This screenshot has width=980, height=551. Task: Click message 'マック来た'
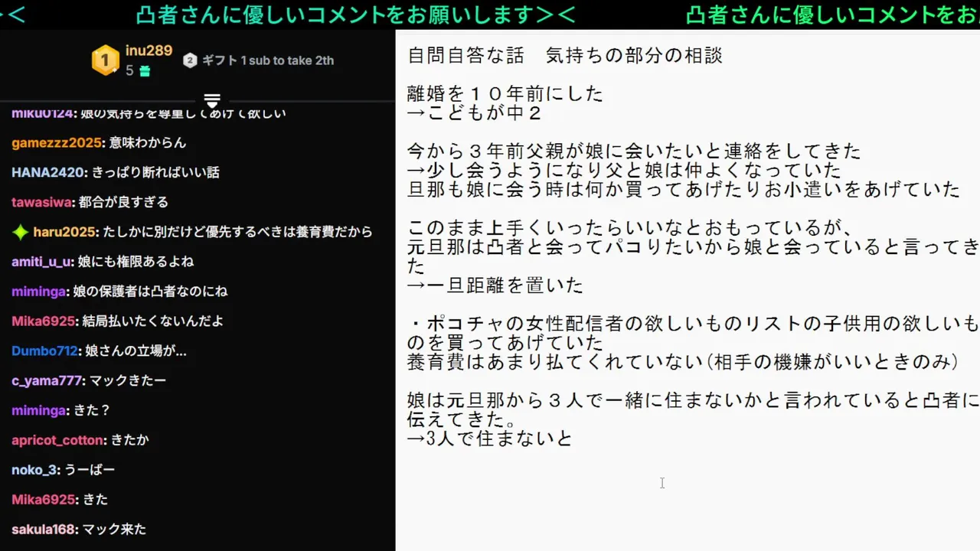coord(114,530)
